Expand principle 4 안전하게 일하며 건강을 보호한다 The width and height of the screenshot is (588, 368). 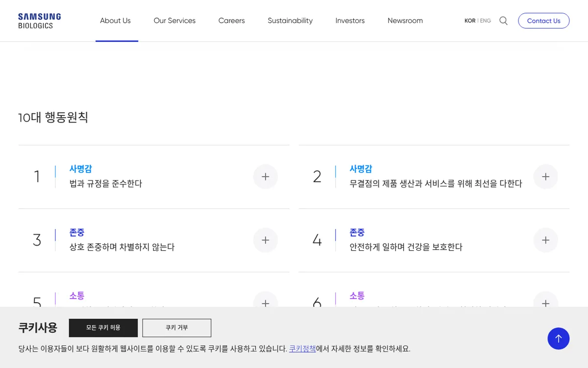coord(545,240)
